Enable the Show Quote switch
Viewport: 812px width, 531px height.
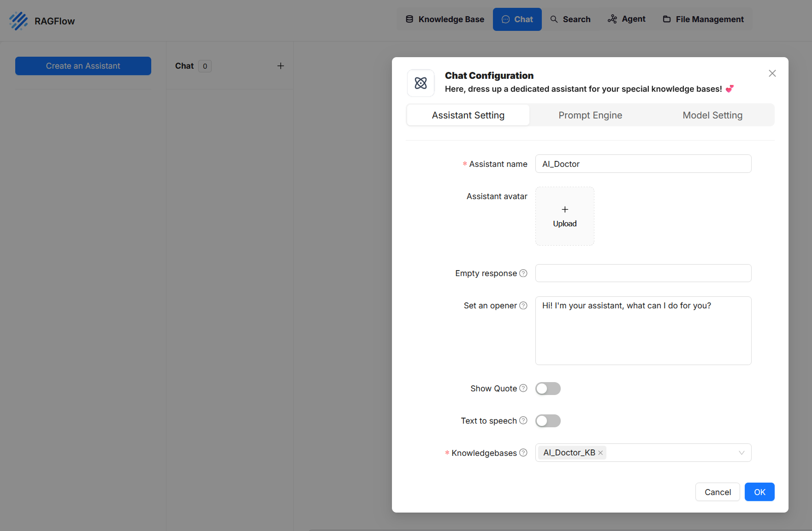point(548,389)
